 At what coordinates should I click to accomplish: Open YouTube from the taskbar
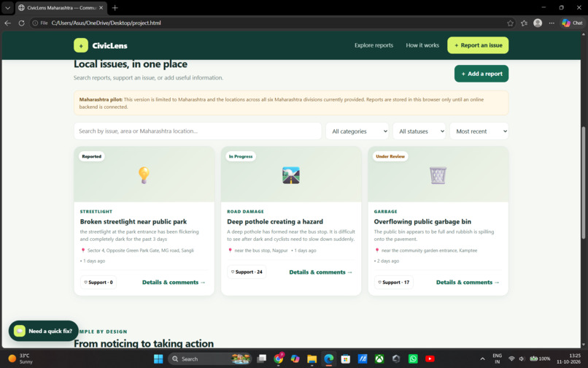[x=430, y=359]
